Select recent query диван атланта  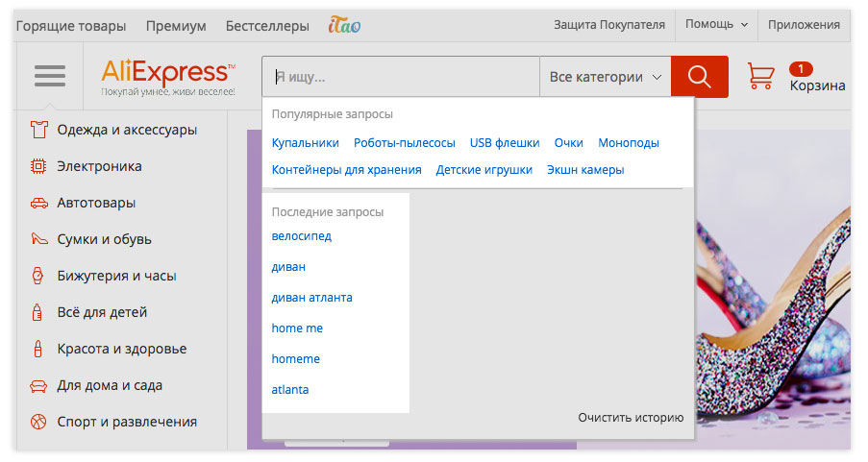click(x=311, y=298)
